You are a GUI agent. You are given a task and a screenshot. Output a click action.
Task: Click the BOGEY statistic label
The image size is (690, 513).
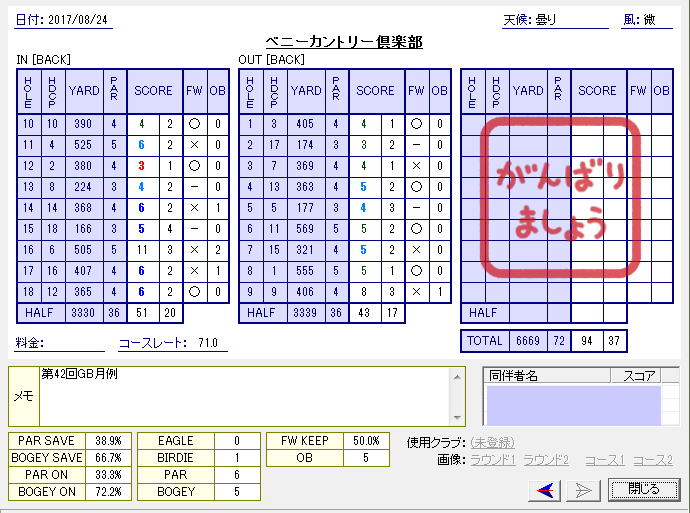click(x=176, y=492)
